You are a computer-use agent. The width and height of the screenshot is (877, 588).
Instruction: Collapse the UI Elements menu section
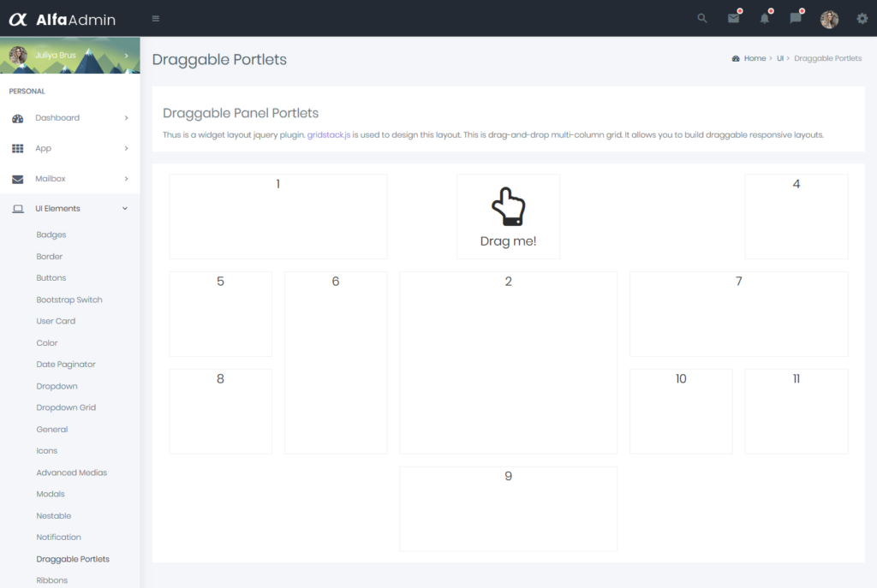click(x=125, y=209)
